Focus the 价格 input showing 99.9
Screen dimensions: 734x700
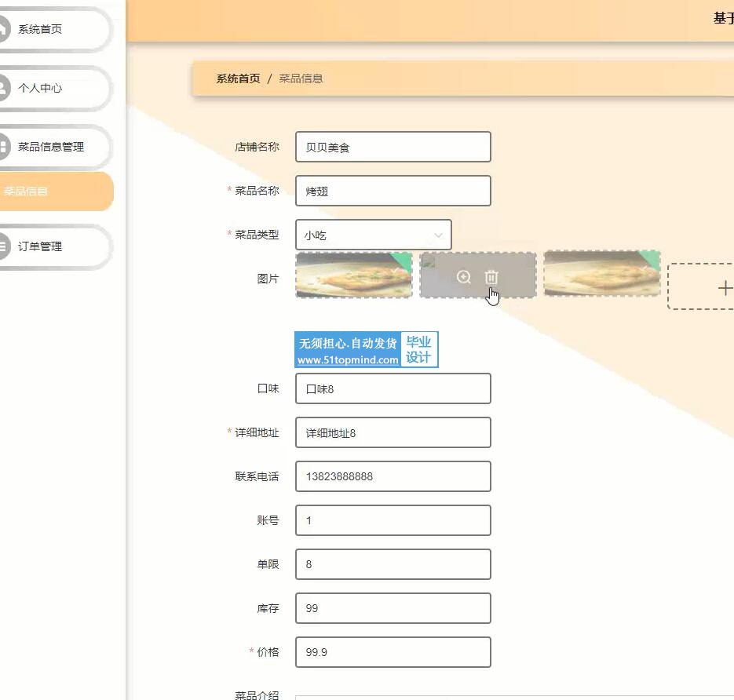[x=393, y=652]
